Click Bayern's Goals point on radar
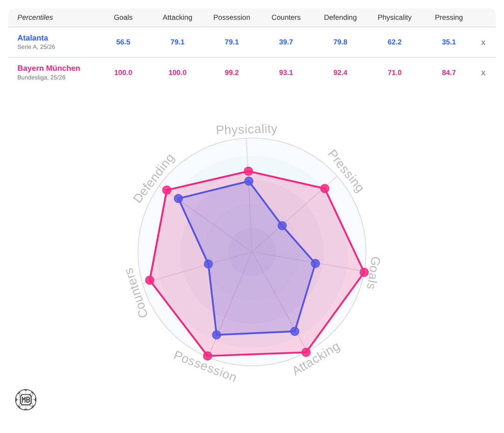 [x=364, y=272]
